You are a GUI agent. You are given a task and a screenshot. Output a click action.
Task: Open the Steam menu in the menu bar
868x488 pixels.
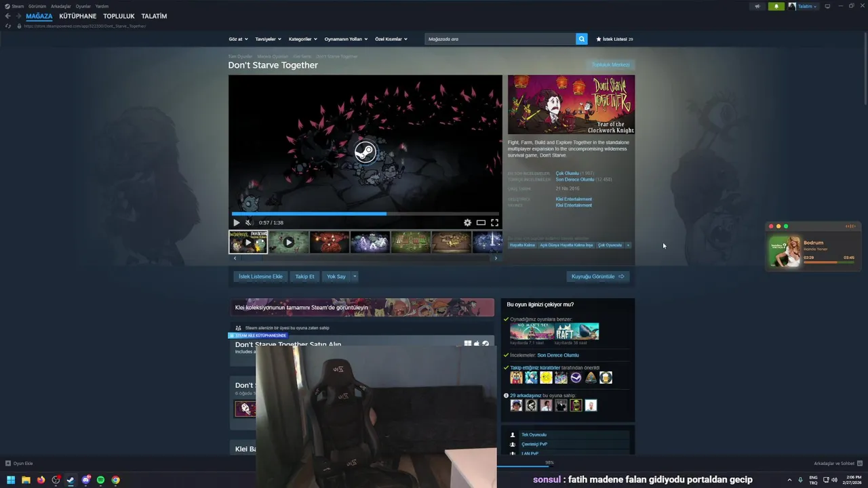[x=15, y=6]
